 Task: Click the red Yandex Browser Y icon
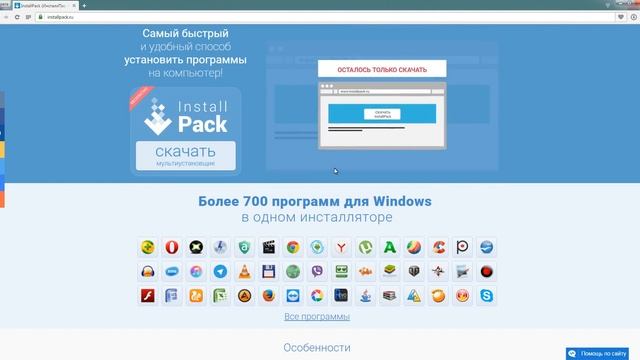341,247
